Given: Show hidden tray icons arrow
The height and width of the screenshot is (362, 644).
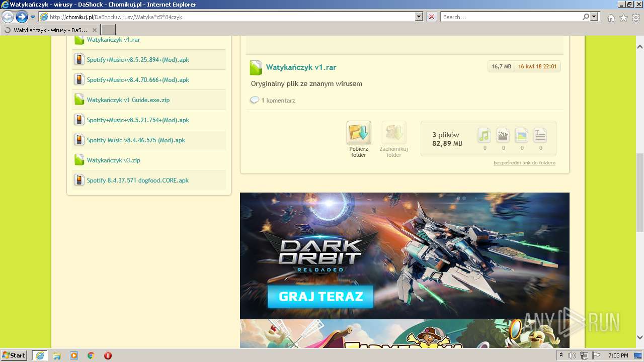Looking at the screenshot, I should tap(561, 355).
